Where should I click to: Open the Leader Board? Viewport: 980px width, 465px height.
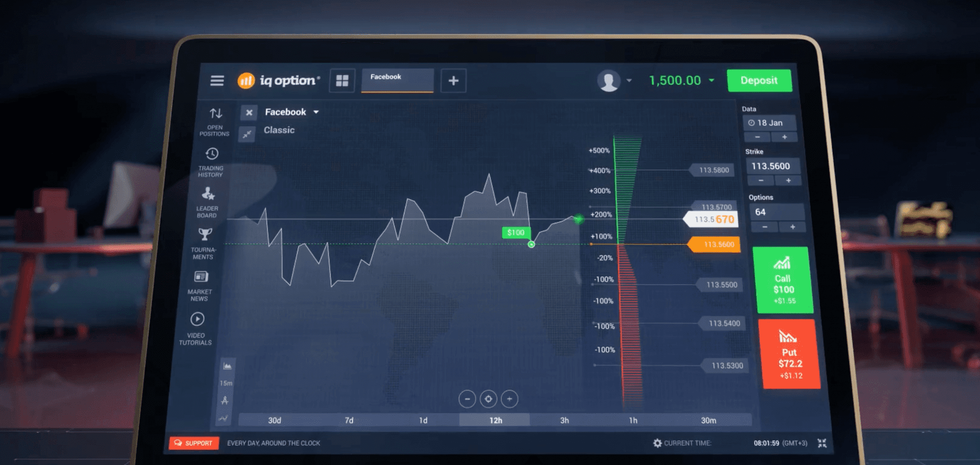207,202
